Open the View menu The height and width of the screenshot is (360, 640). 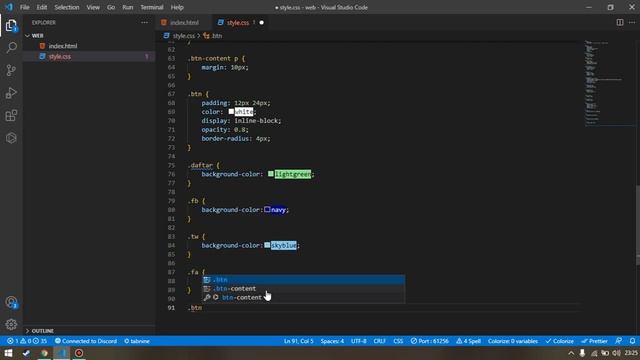93,7
